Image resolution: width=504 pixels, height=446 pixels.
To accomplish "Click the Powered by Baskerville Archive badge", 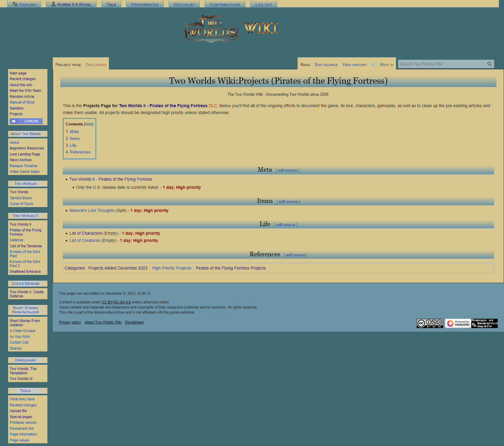I will [484, 323].
